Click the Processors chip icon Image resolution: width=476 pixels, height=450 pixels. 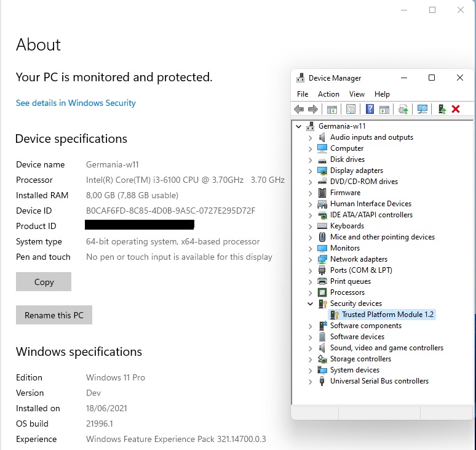(322, 292)
